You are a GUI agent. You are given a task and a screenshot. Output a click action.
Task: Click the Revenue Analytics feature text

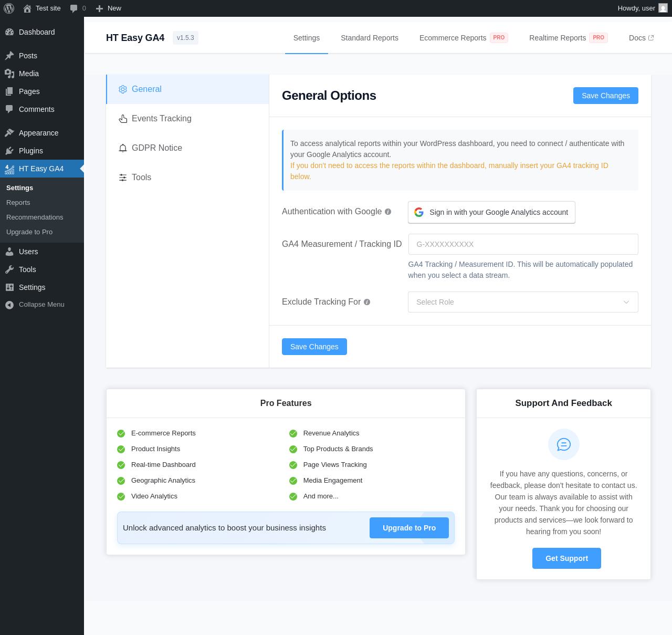(331, 433)
